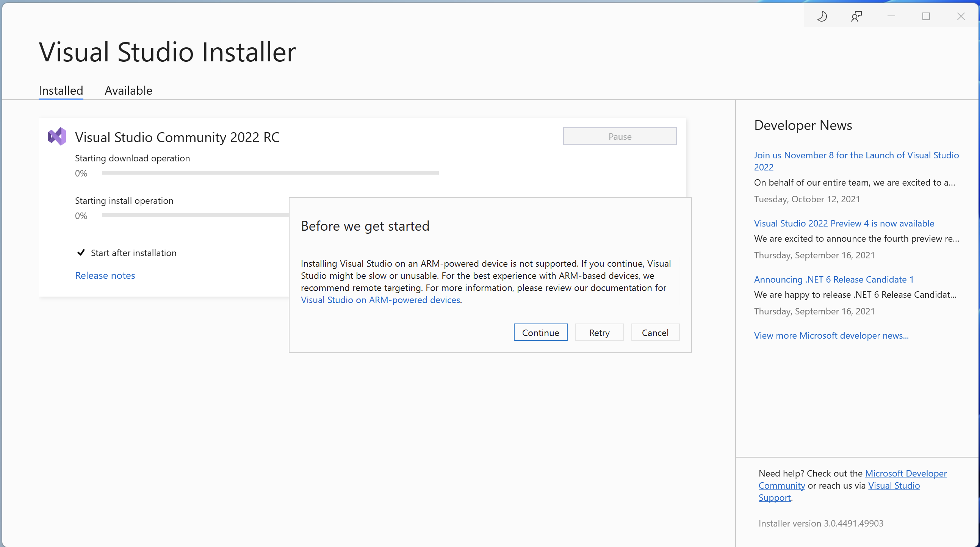Image resolution: width=980 pixels, height=547 pixels.
Task: Uncheck Start after installation
Action: [81, 253]
